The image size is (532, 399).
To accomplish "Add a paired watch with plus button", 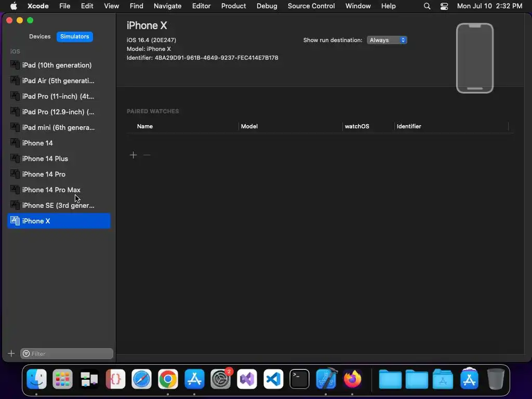I will point(134,155).
